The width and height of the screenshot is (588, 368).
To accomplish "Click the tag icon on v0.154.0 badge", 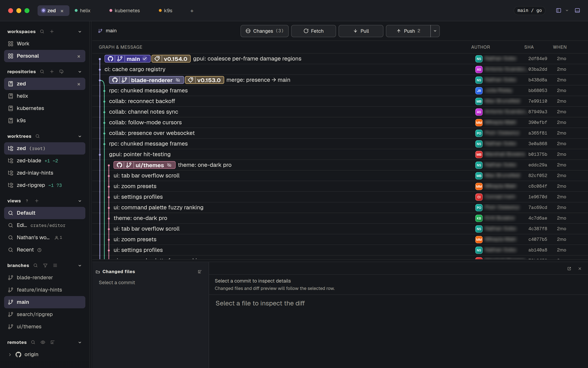I will pyautogui.click(x=157, y=59).
